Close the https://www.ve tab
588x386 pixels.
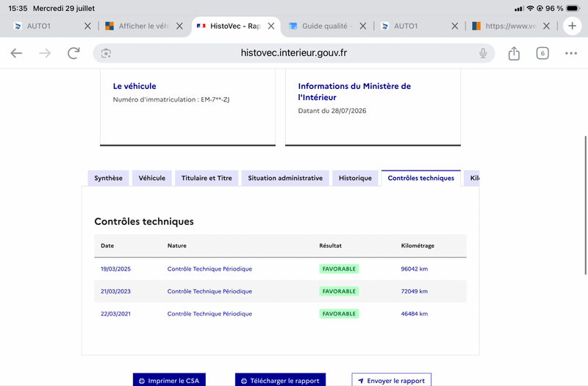pyautogui.click(x=546, y=26)
